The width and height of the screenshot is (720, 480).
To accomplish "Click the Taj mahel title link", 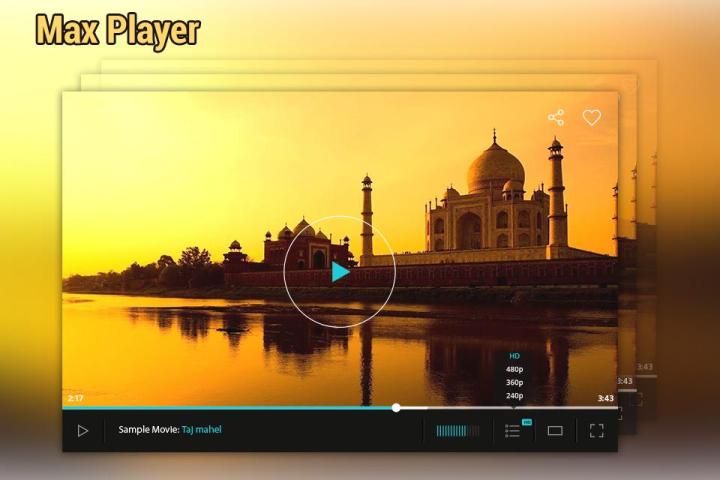I will point(202,430).
